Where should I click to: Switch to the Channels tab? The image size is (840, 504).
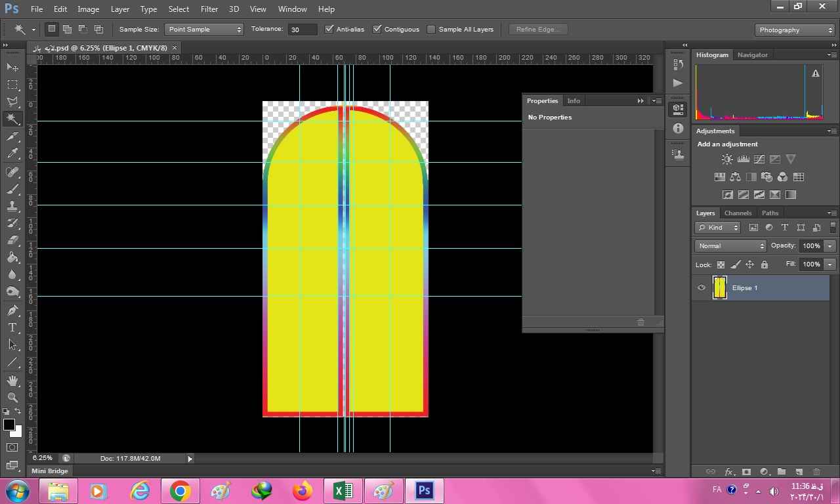coord(738,213)
